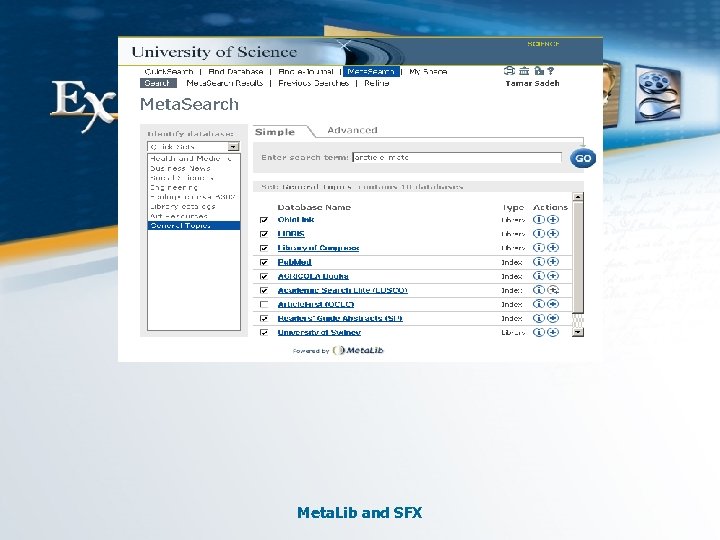This screenshot has width=720, height=540.
Task: View info for Library of Congress
Action: tap(539, 248)
